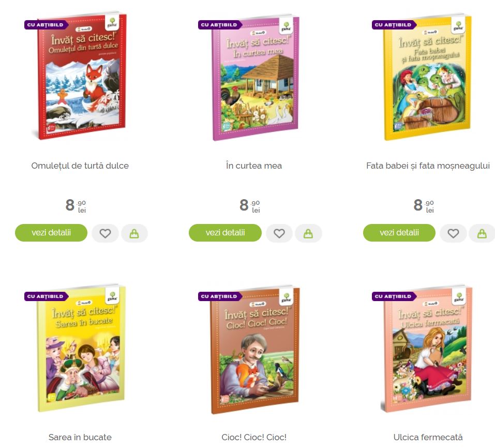
Task: Click the pink În curtea mea cover
Action: 254,78
